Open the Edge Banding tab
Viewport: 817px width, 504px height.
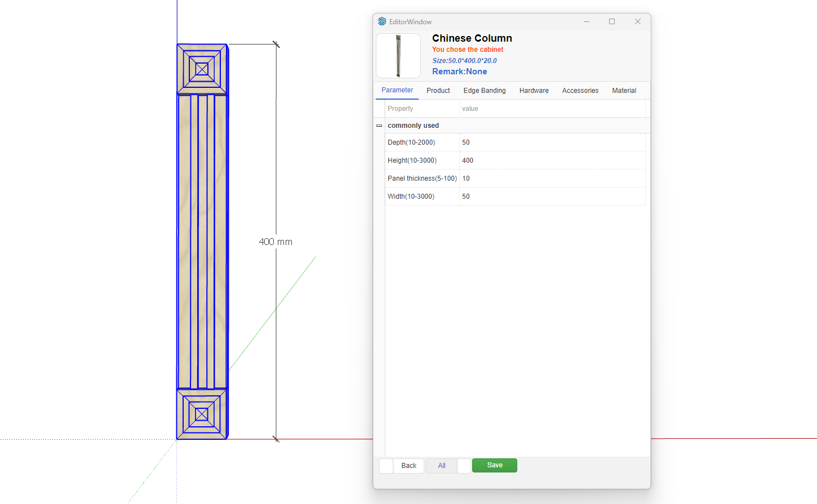coord(484,91)
